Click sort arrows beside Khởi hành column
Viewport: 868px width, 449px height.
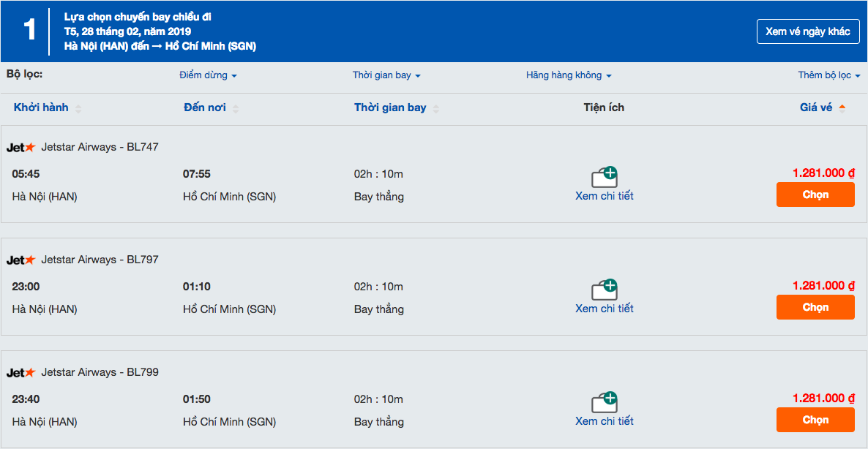click(78, 108)
